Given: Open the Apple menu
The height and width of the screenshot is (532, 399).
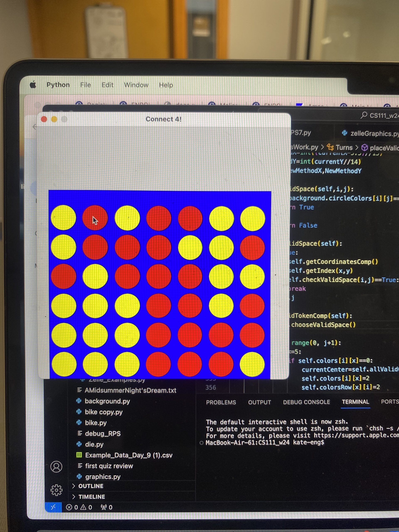Looking at the screenshot, I should (33, 85).
